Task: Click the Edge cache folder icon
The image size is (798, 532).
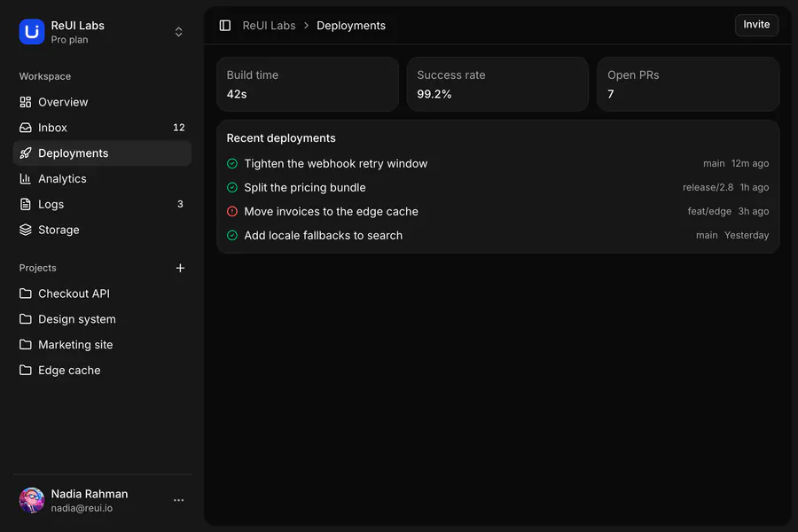Action: 26,370
